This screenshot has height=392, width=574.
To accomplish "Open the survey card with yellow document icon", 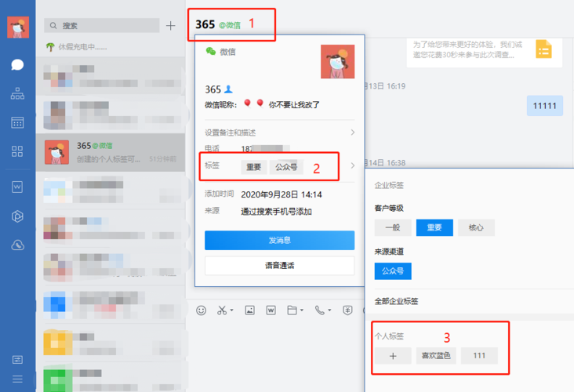I will 484,52.
